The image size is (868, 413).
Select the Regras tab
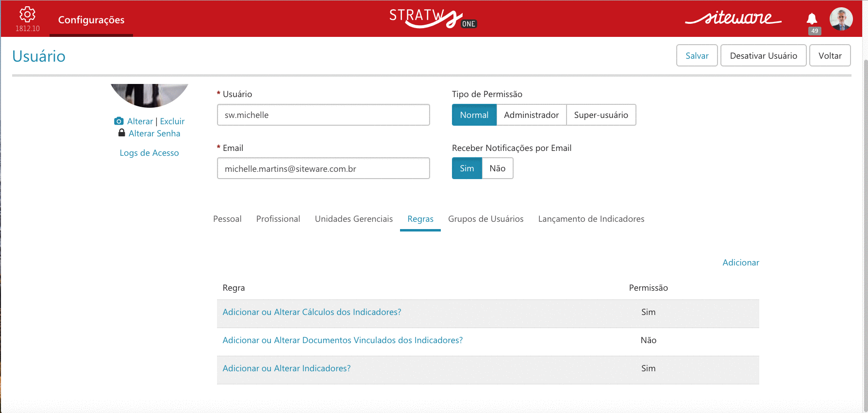pyautogui.click(x=420, y=219)
